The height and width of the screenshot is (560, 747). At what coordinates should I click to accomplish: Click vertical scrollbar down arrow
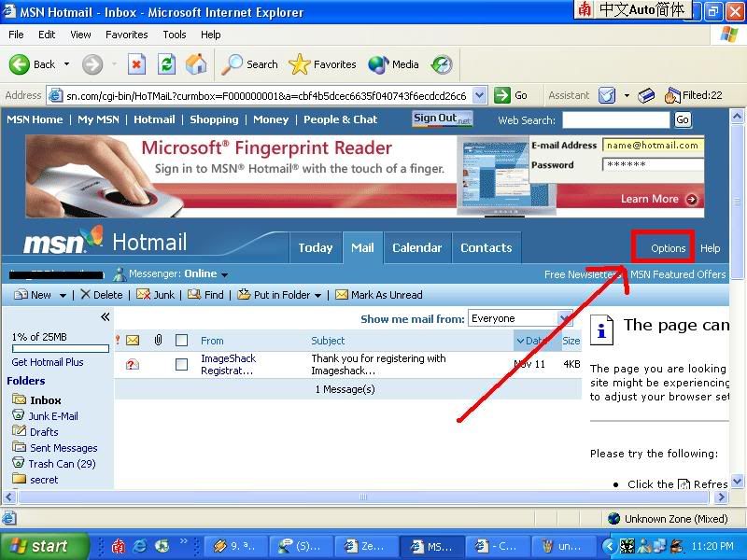tap(737, 481)
